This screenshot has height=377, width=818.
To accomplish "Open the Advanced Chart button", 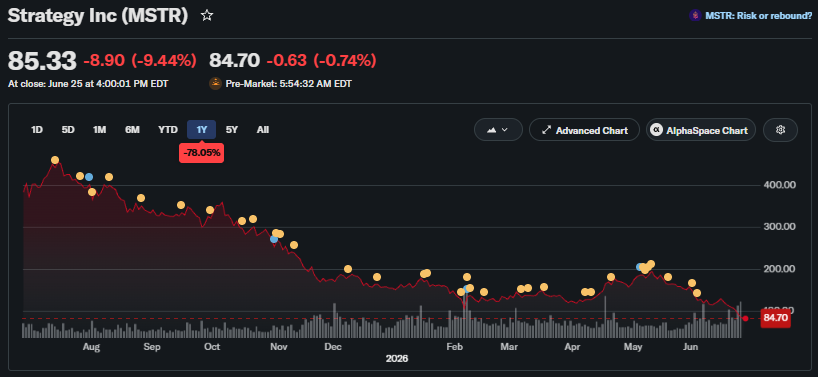I will click(584, 130).
